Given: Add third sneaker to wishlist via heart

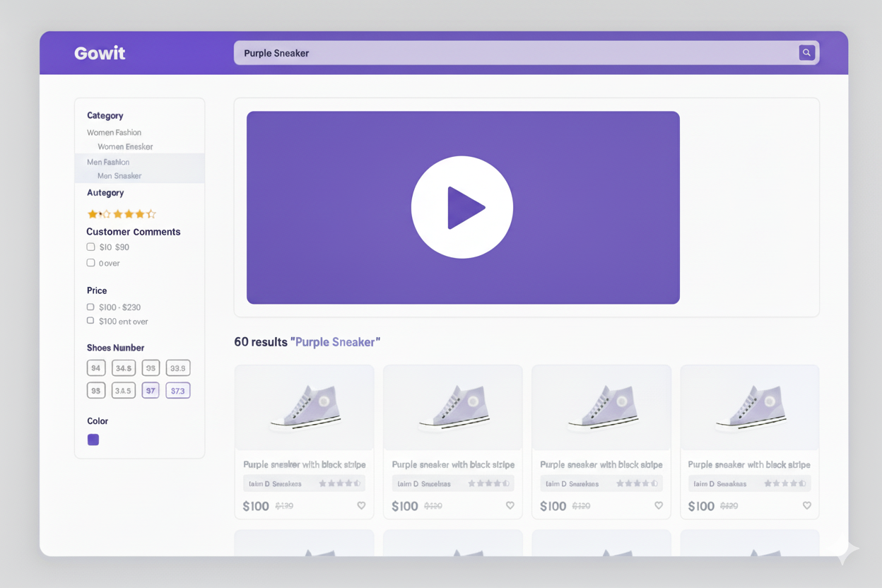Looking at the screenshot, I should click(658, 506).
